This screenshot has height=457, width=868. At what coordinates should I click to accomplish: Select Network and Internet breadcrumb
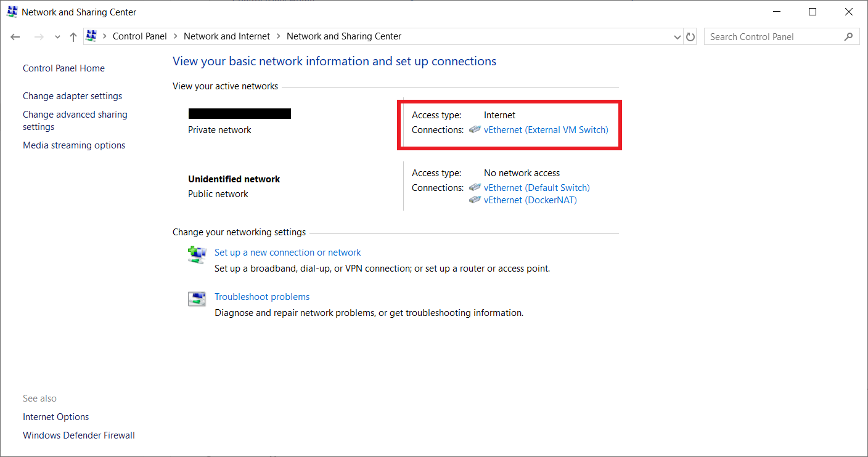pos(227,36)
